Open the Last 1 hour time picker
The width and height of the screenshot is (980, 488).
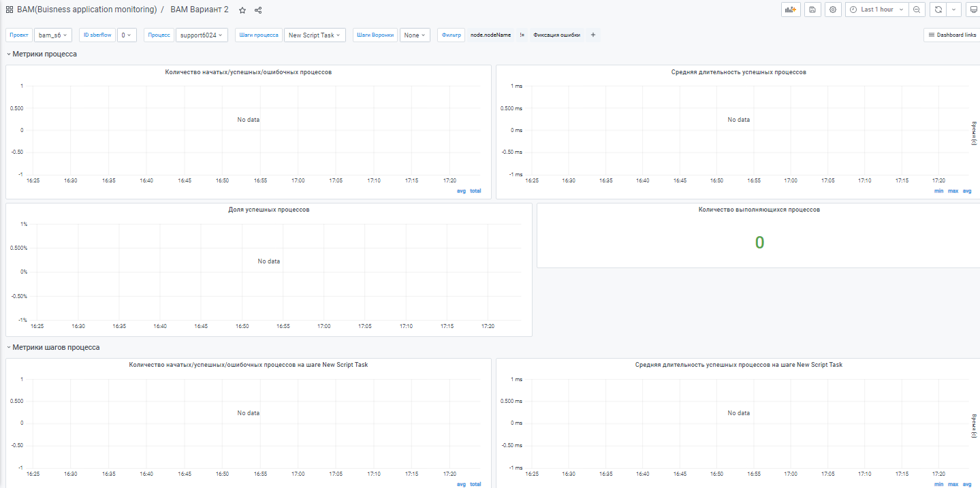point(877,10)
